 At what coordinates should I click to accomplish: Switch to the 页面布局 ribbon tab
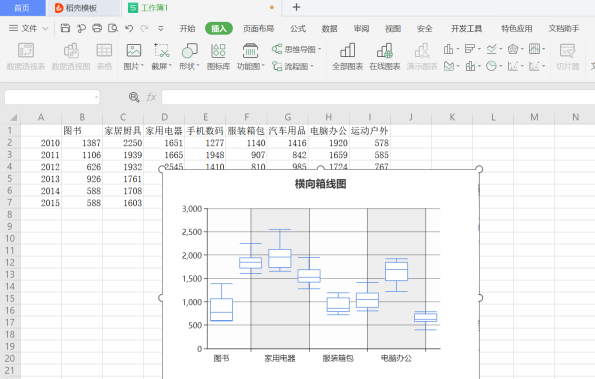click(258, 28)
